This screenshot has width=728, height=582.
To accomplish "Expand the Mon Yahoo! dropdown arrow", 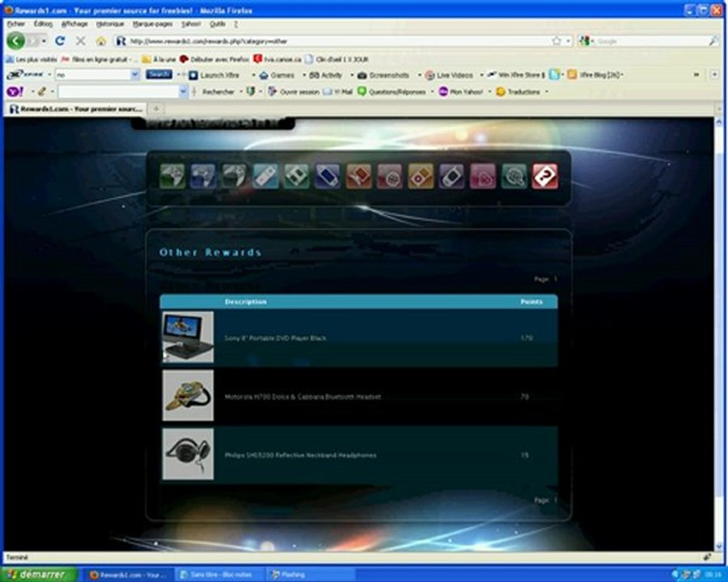I will coord(490,92).
